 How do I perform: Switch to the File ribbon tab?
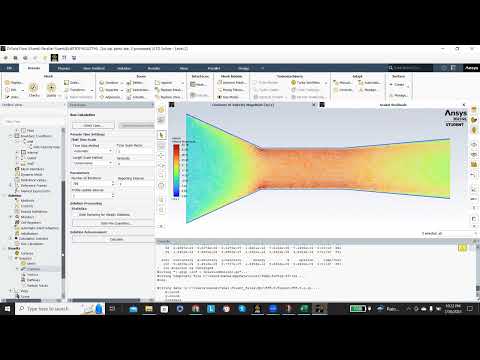[9, 68]
